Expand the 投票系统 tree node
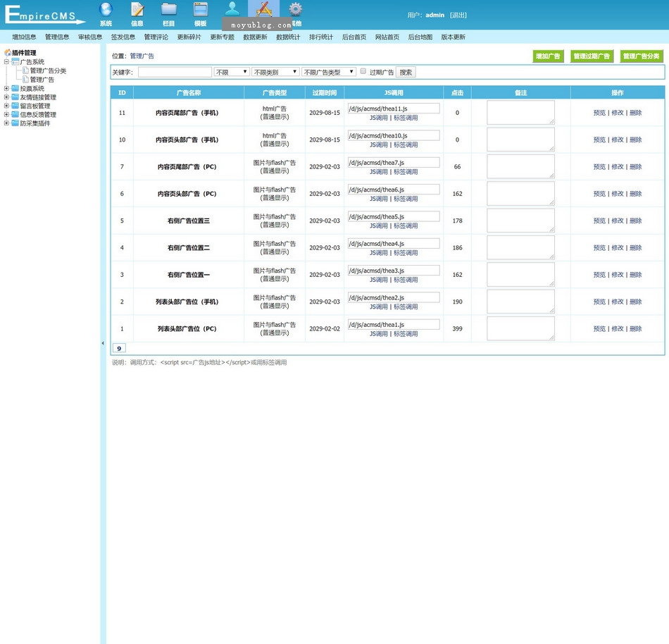The height and width of the screenshot is (644, 669). (6, 88)
